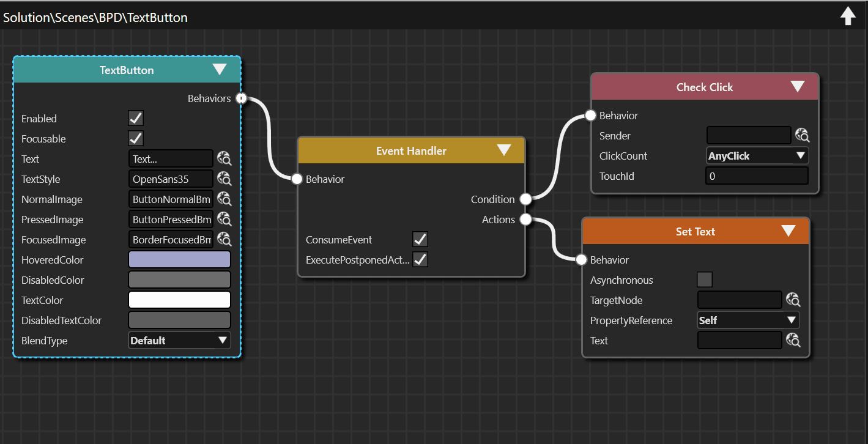Enable the Asynchronous checkbox in Set Text

[x=705, y=280]
